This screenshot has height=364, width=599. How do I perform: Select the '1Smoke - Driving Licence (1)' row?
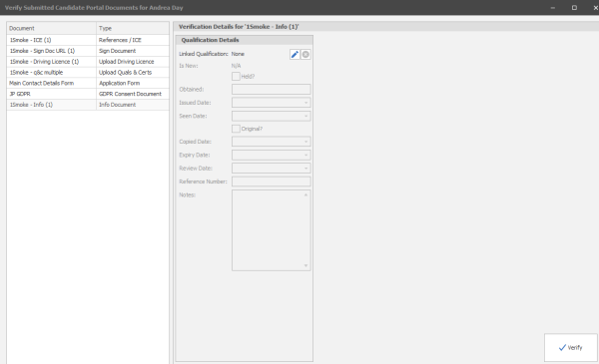pyautogui.click(x=88, y=62)
